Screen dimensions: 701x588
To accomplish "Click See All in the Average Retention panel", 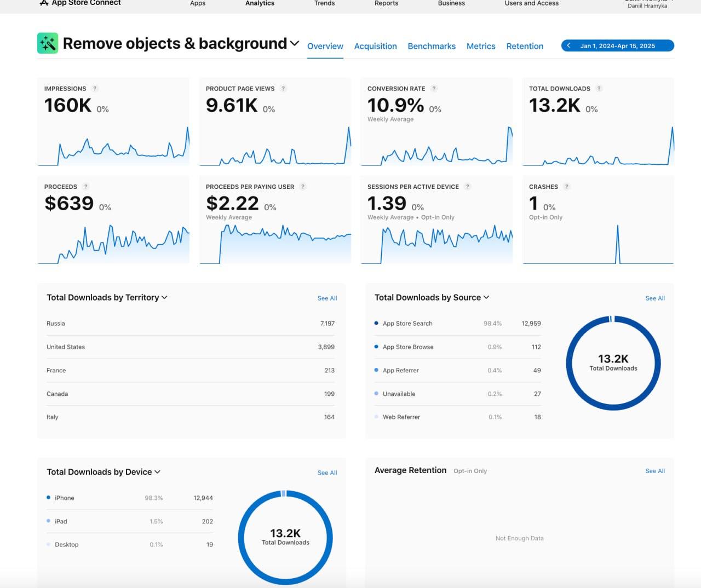I will tap(655, 471).
